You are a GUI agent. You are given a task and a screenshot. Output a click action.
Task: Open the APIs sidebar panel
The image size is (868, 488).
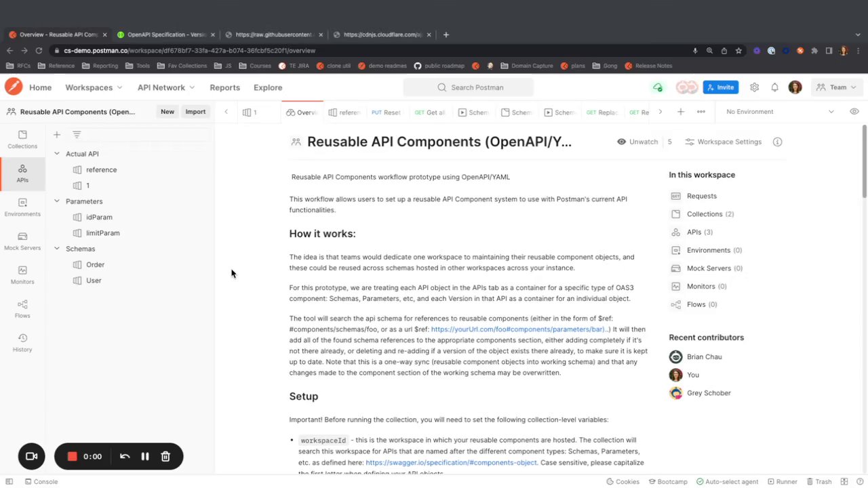22,174
